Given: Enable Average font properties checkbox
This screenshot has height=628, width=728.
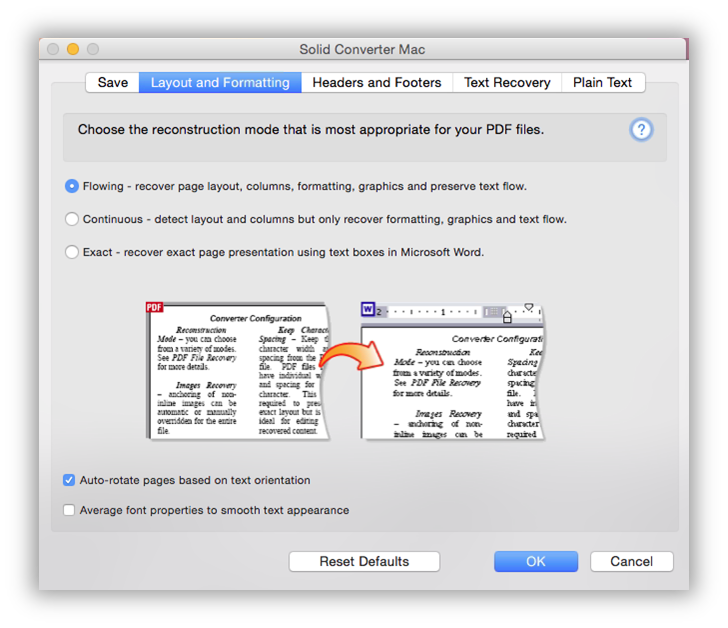Looking at the screenshot, I should coord(69,510).
